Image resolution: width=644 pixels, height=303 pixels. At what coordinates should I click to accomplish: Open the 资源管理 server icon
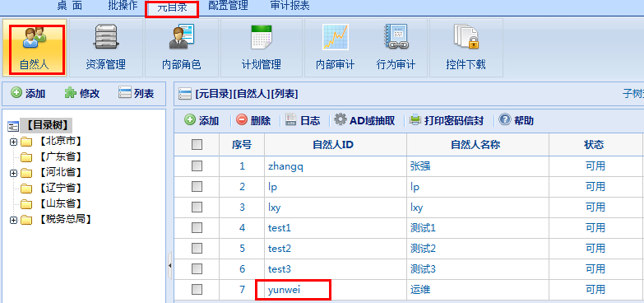[x=106, y=37]
